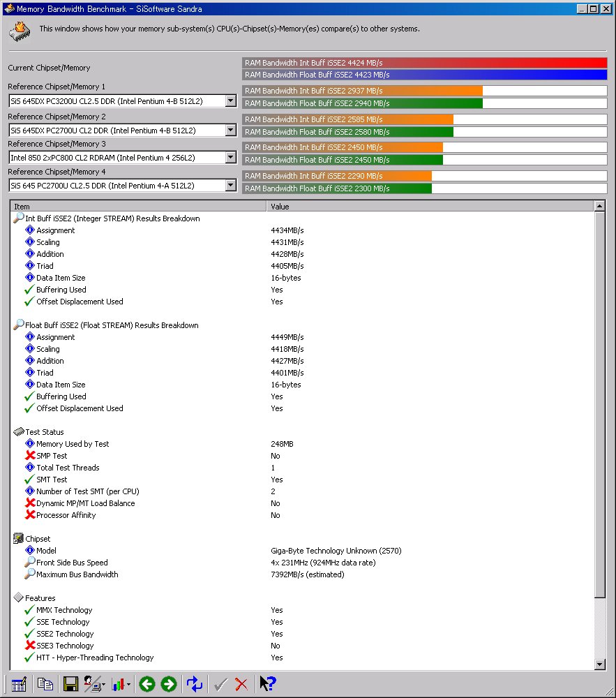
Task: Click the Intel 850 2xPC800 RDRAM combo box
Action: pyautogui.click(x=122, y=158)
